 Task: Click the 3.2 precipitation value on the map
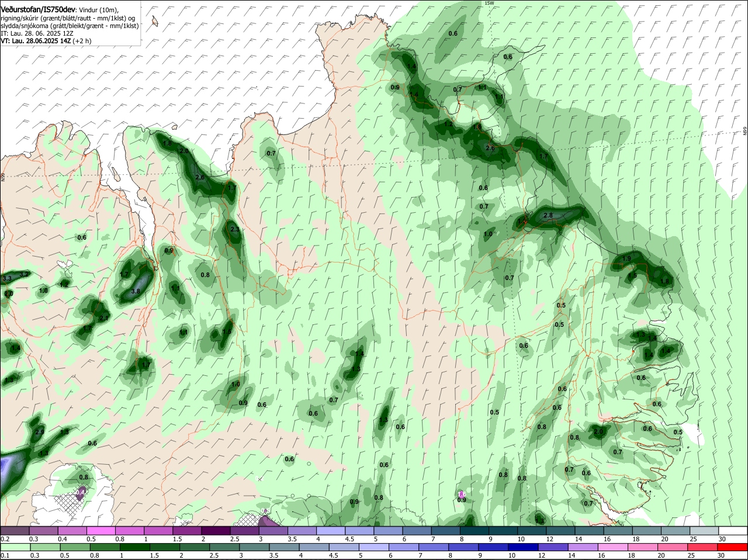point(24,274)
